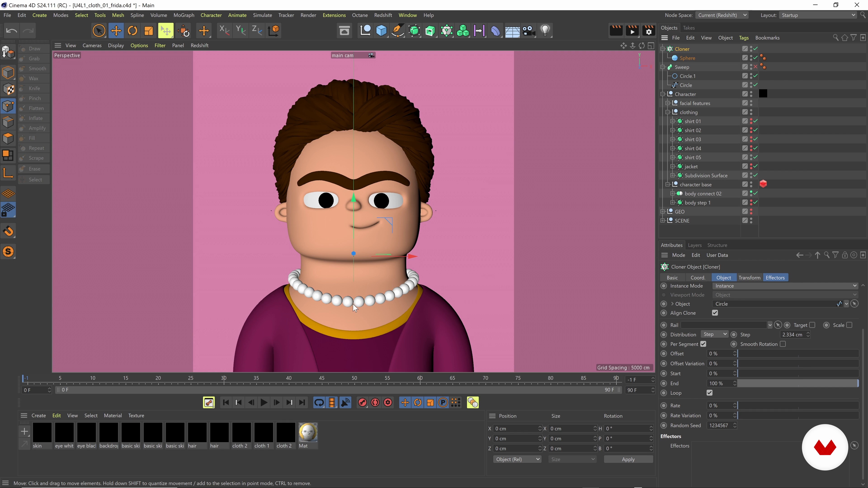Enable Snap from left palette S icon
Screen dimensions: 868x488
click(x=8, y=252)
